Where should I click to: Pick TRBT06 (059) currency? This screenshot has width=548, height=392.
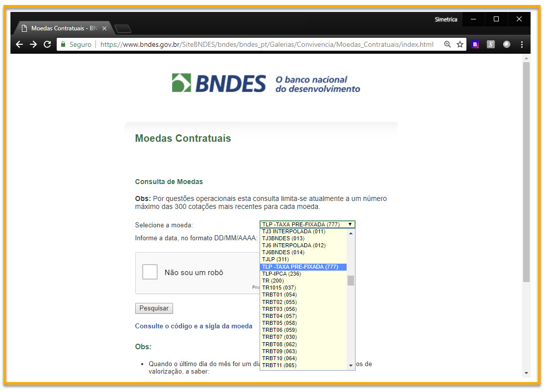pyautogui.click(x=303, y=330)
